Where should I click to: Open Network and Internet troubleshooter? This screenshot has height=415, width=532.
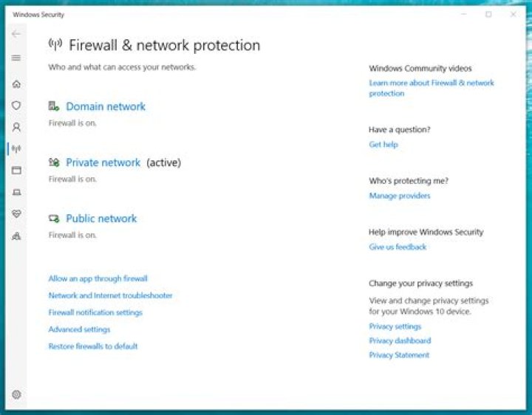(x=110, y=295)
